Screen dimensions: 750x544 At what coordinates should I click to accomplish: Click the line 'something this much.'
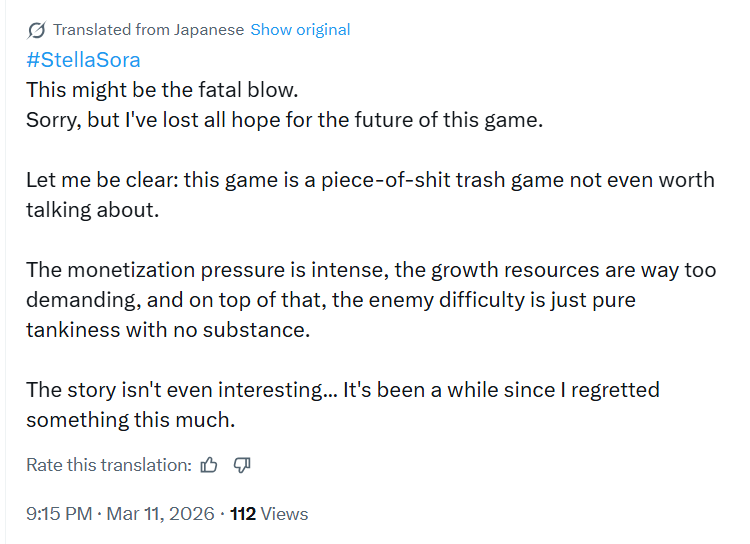click(x=130, y=420)
